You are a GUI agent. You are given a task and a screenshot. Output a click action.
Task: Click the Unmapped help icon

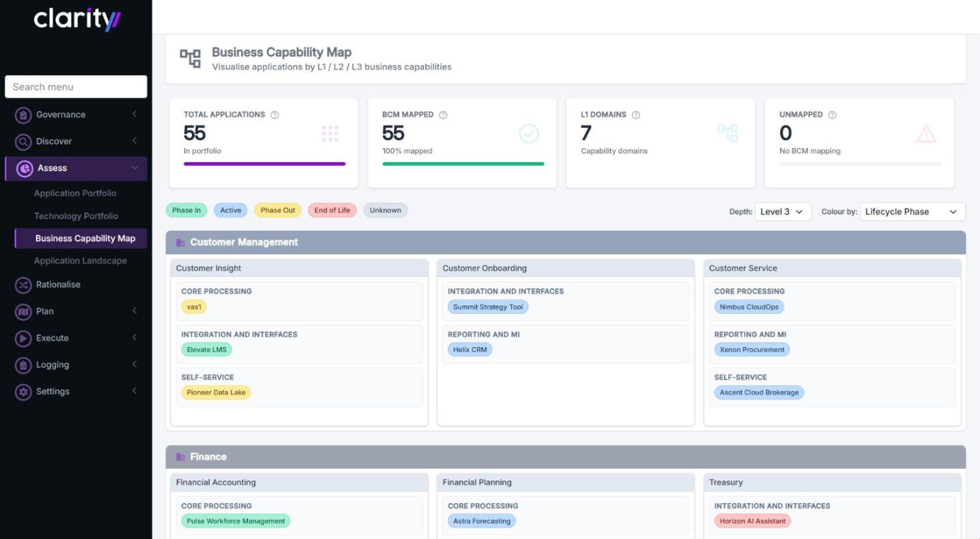click(833, 115)
